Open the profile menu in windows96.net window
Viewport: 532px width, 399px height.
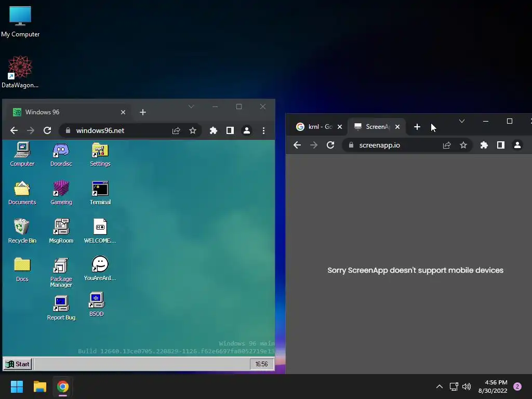click(x=247, y=130)
